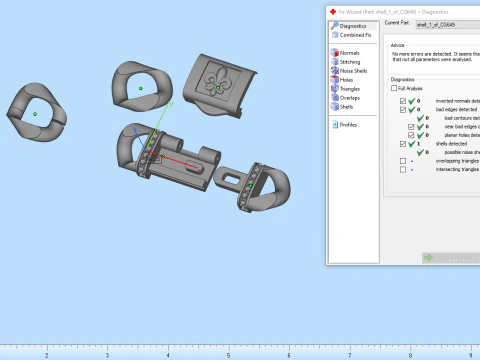Select the Triangles fix step
Screen dimensions: 480x360
[x=345, y=89]
